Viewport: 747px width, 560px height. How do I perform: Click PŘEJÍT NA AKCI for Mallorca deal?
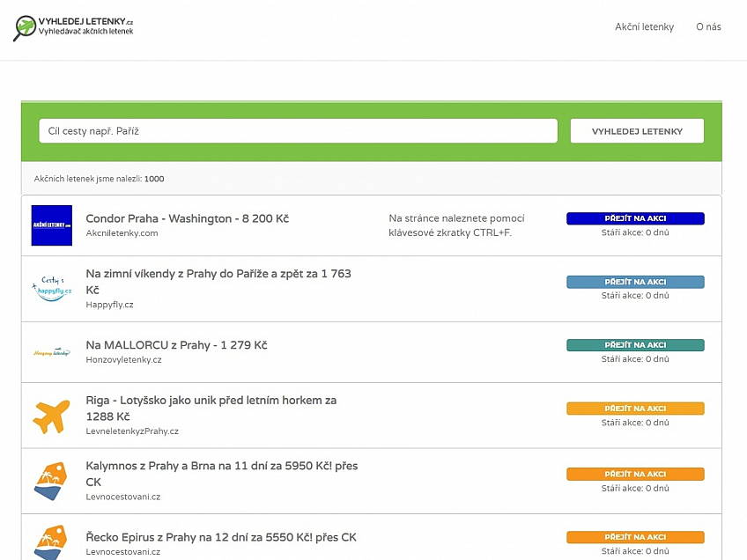[x=635, y=345]
